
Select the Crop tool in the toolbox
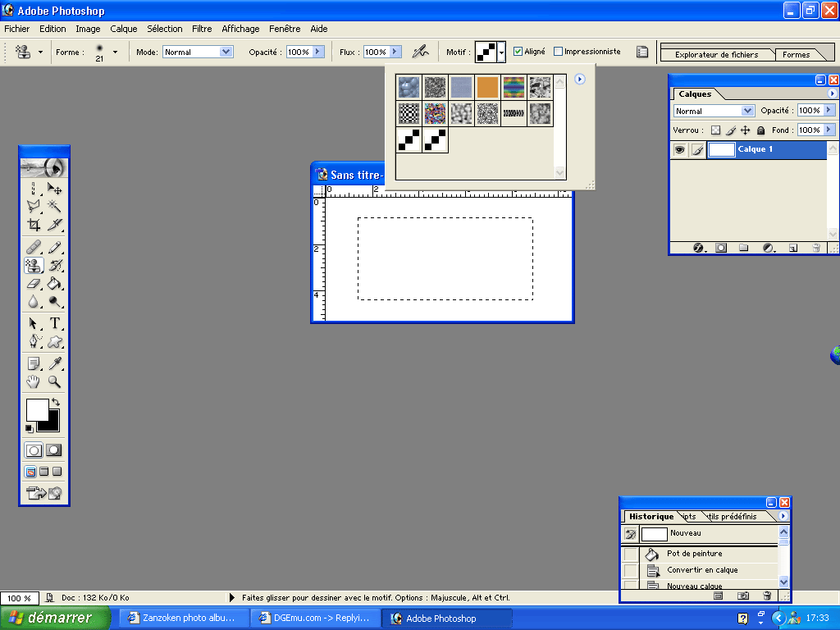click(34, 225)
